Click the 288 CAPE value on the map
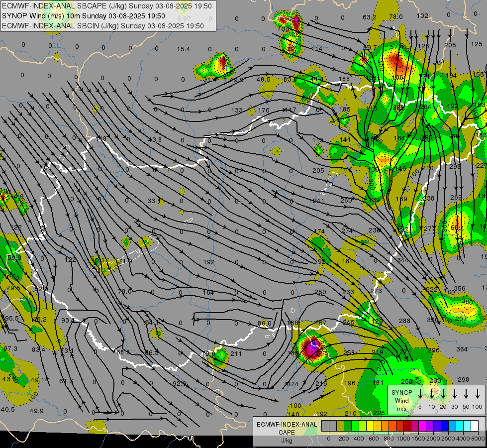This screenshot has width=487, height=448. (x=404, y=321)
